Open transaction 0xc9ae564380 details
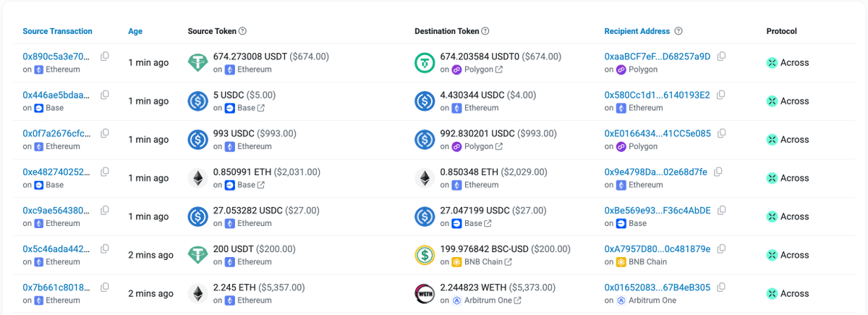This screenshot has height=315, width=868. click(x=56, y=210)
